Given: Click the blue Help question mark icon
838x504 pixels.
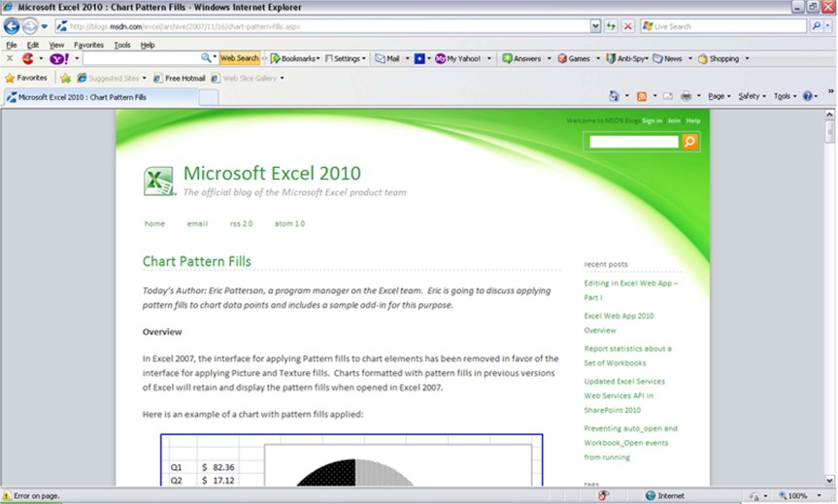Looking at the screenshot, I should (x=808, y=96).
